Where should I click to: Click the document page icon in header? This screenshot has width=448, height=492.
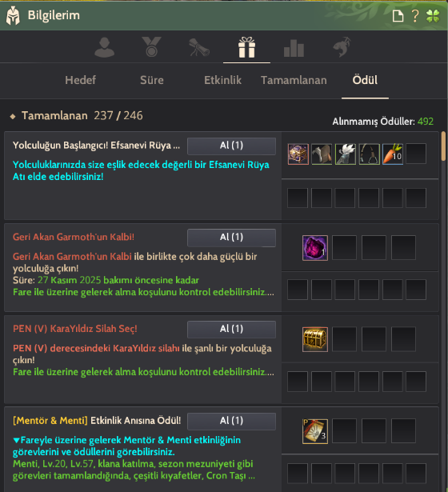tap(398, 16)
